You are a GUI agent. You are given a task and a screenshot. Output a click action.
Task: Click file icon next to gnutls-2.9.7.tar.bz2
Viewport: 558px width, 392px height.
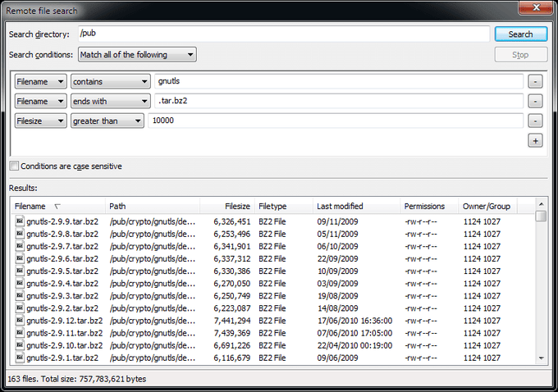(20, 245)
